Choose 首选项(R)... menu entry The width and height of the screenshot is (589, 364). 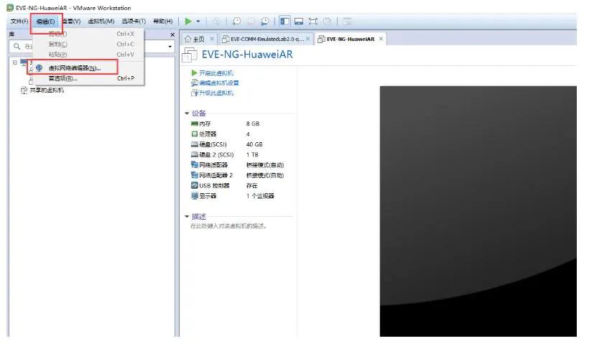pos(88,78)
